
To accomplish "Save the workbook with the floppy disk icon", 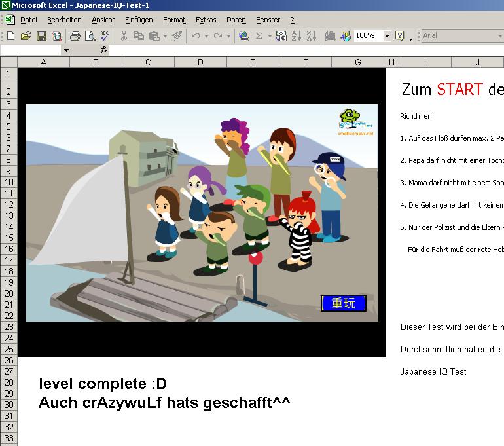I will tap(41, 36).
